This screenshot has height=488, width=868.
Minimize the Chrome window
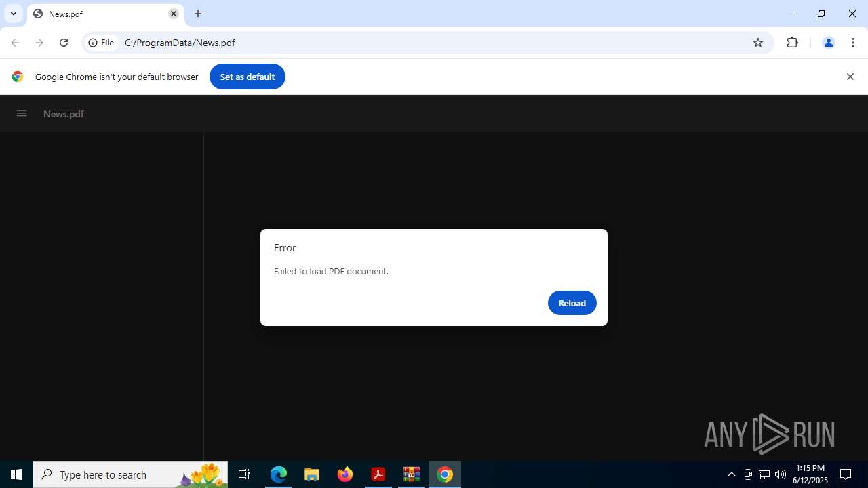[x=790, y=14]
